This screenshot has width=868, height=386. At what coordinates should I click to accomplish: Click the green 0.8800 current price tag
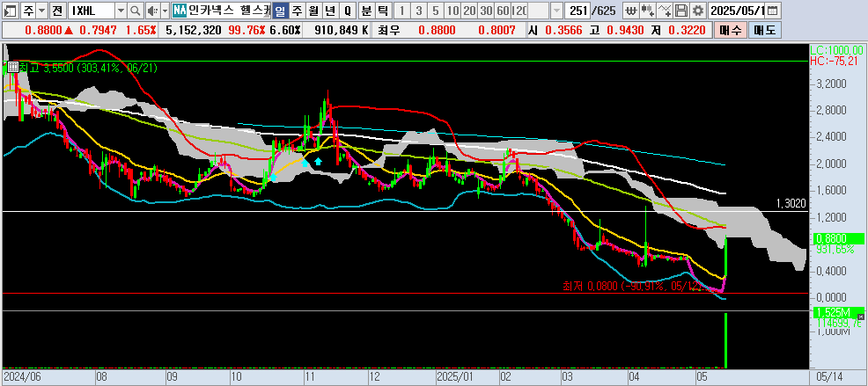pyautogui.click(x=837, y=238)
